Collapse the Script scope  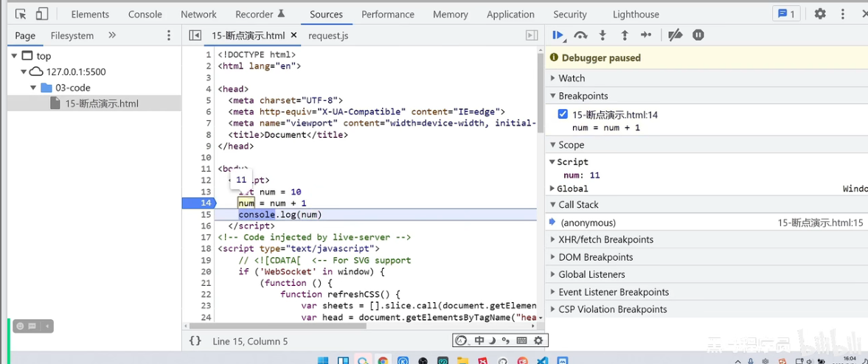(552, 162)
